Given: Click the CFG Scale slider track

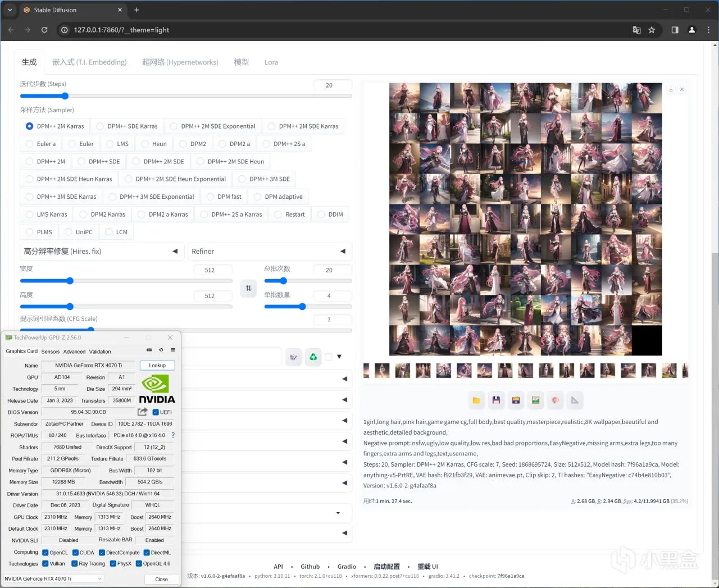Looking at the screenshot, I should [186, 330].
